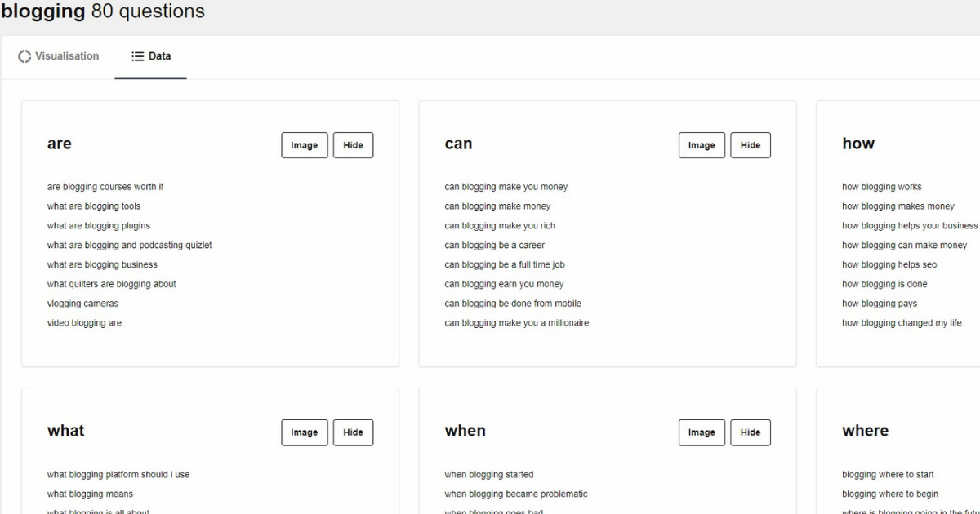
Task: Open 'blogging where to start'
Action: tap(888, 475)
